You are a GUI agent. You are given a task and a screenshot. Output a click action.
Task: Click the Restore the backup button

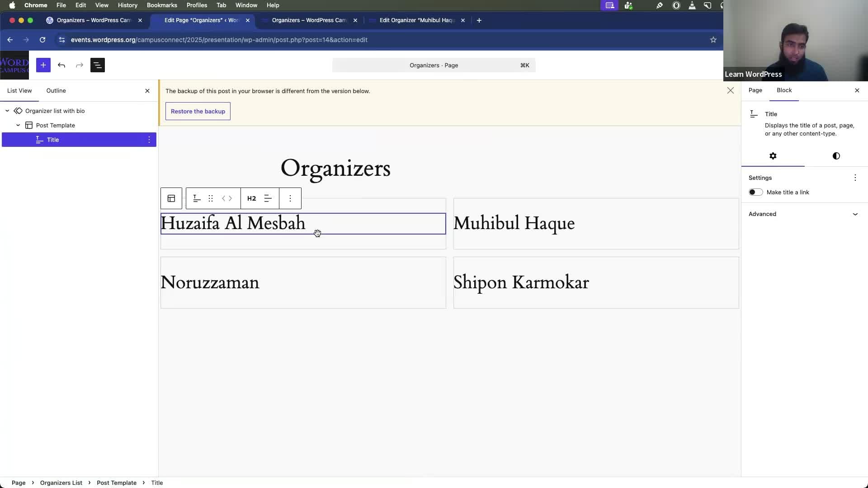(x=198, y=111)
